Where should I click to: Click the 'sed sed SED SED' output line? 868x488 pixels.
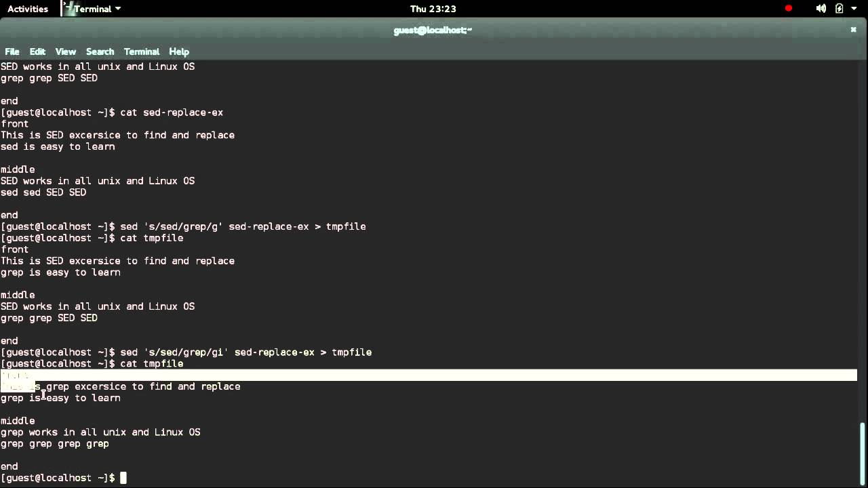click(x=43, y=192)
